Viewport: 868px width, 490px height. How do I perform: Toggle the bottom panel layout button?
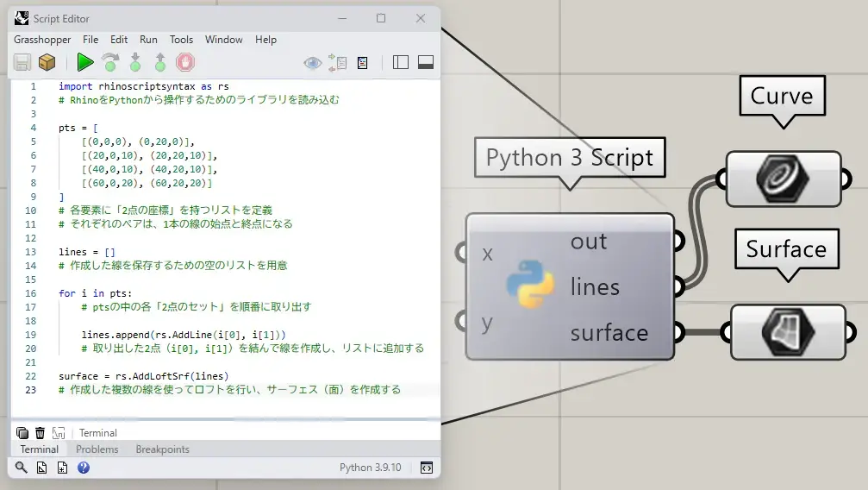pos(425,62)
